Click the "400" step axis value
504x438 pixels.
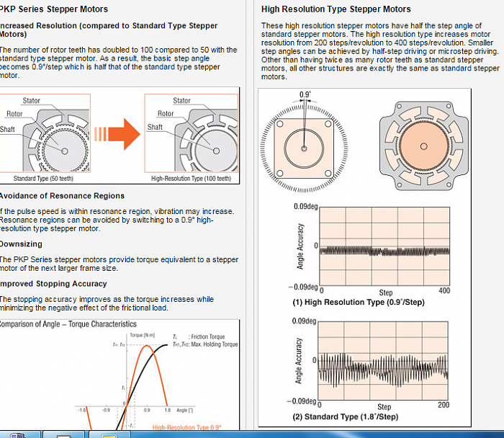pyautogui.click(x=444, y=291)
